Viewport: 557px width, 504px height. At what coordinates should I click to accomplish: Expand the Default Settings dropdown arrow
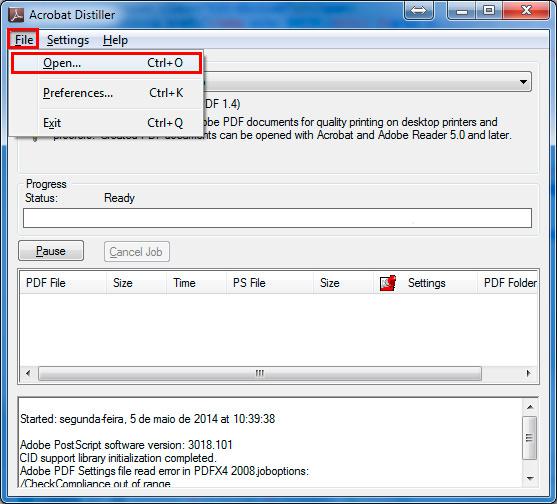523,82
